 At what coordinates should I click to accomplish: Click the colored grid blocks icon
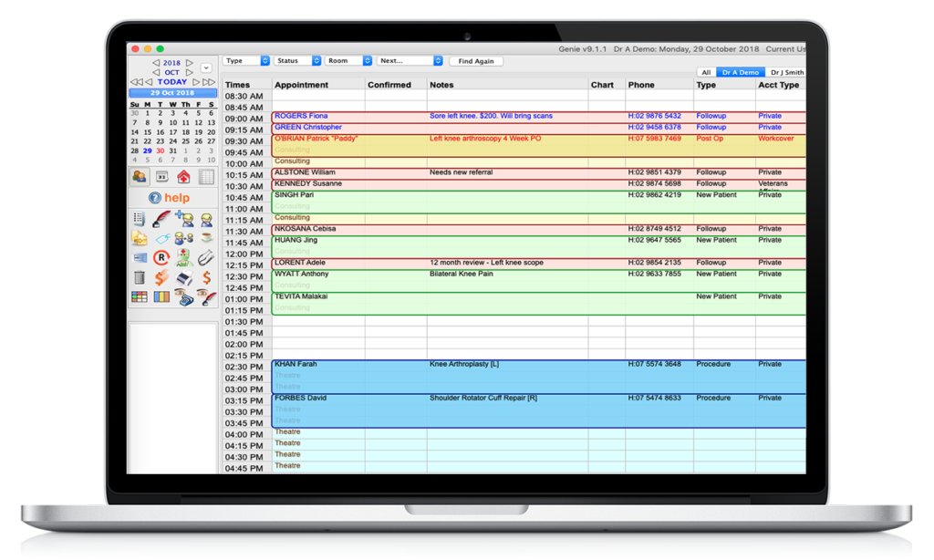[x=140, y=296]
